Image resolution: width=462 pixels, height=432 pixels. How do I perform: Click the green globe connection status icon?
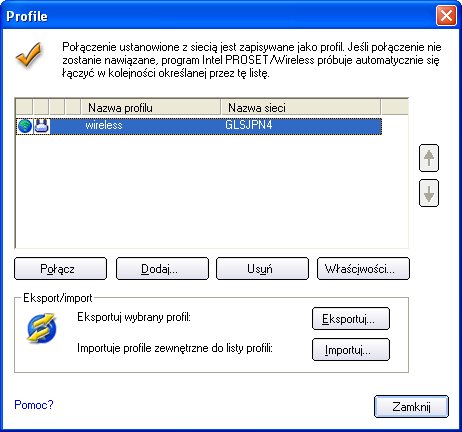pyautogui.click(x=25, y=126)
